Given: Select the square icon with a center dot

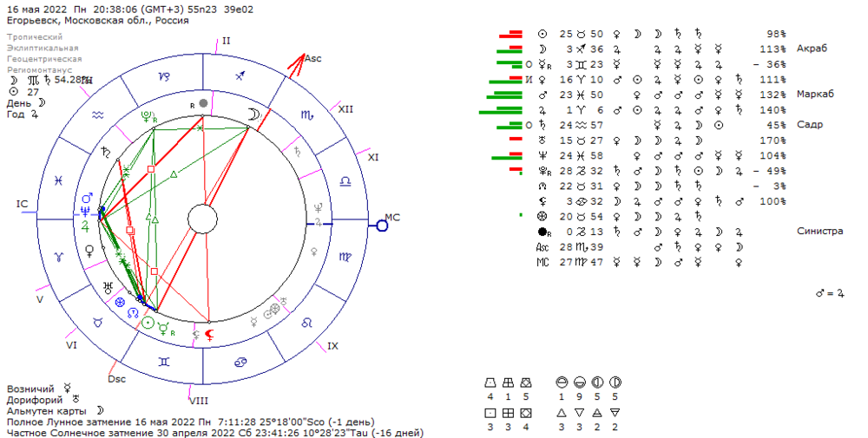Looking at the screenshot, I should coord(490,413).
